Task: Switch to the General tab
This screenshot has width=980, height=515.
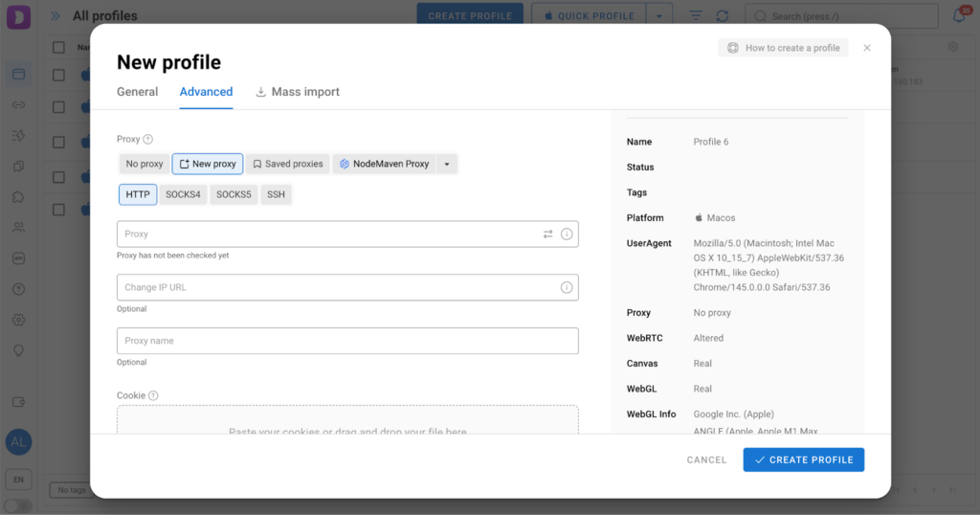Action: pos(137,92)
